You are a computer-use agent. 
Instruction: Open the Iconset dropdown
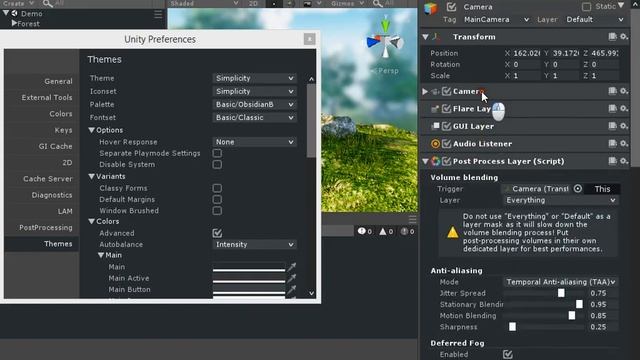click(254, 91)
